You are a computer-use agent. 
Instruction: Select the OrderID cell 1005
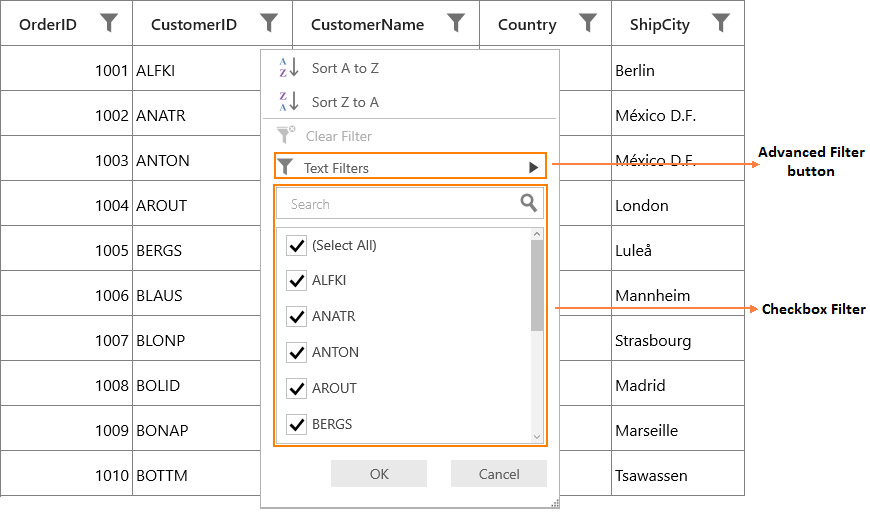[x=67, y=248]
